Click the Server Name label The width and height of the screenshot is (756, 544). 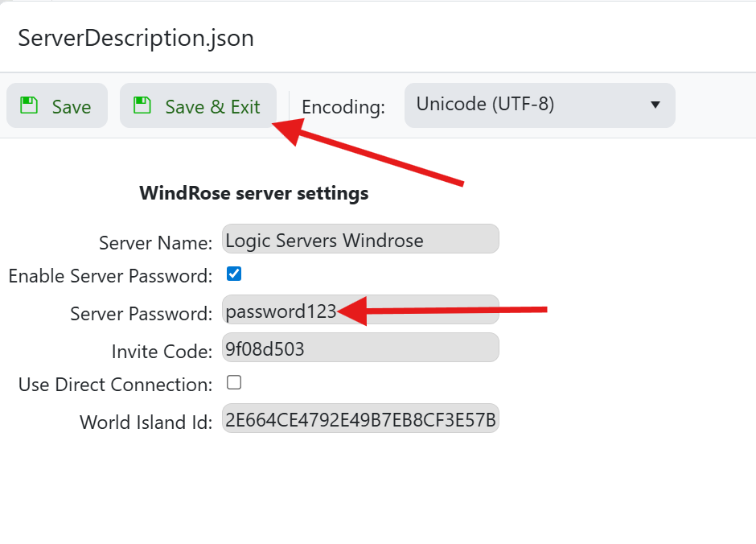click(155, 242)
